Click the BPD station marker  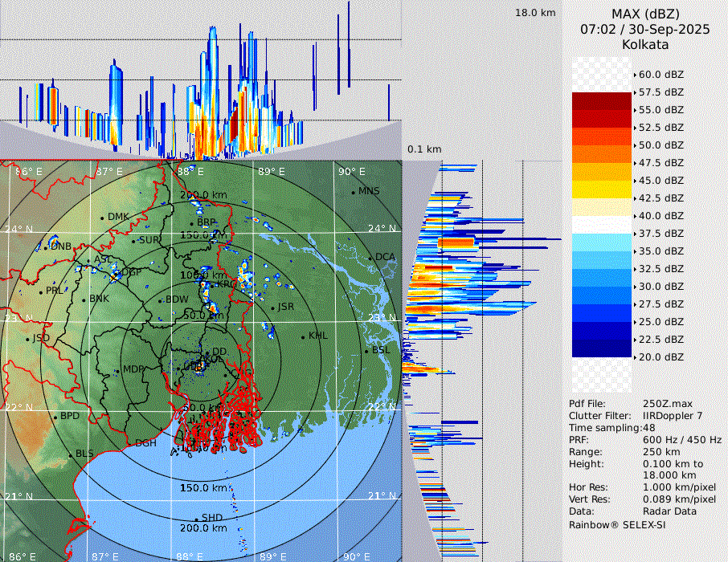(55, 417)
